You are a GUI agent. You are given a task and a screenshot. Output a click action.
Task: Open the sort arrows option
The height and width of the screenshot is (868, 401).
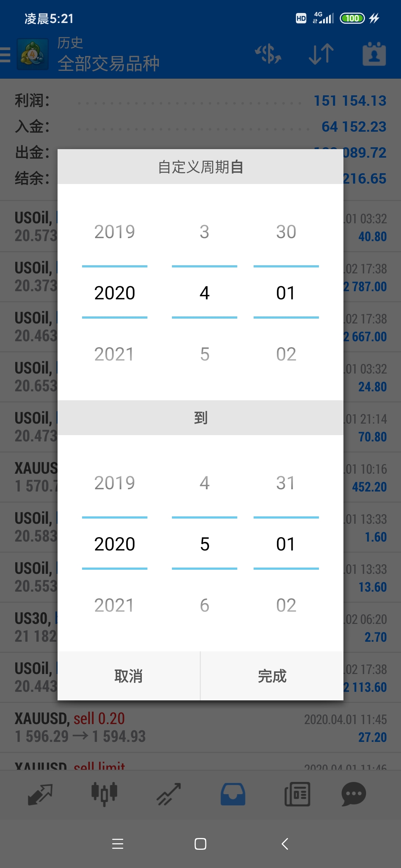click(x=321, y=54)
